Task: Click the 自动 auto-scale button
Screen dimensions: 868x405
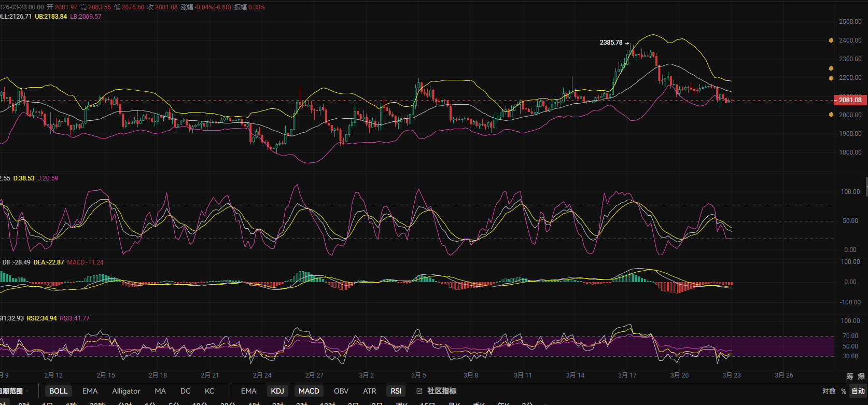Action: [858, 391]
